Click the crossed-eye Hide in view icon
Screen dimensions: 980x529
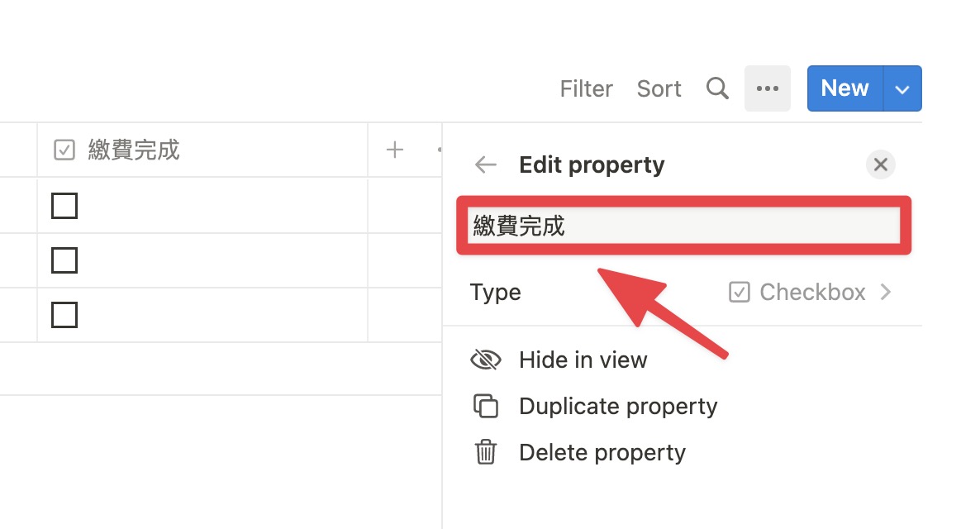click(x=486, y=360)
